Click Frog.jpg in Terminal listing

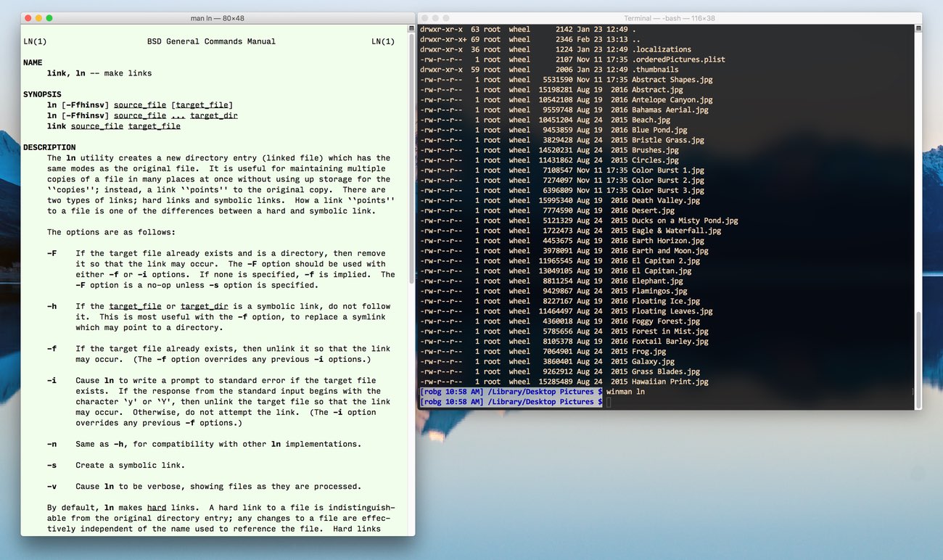click(x=648, y=352)
